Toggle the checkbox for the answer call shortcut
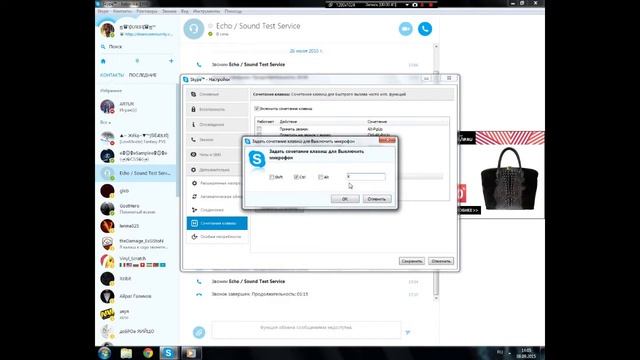Image resolution: width=640 pixels, height=360 pixels. pyautogui.click(x=259, y=129)
